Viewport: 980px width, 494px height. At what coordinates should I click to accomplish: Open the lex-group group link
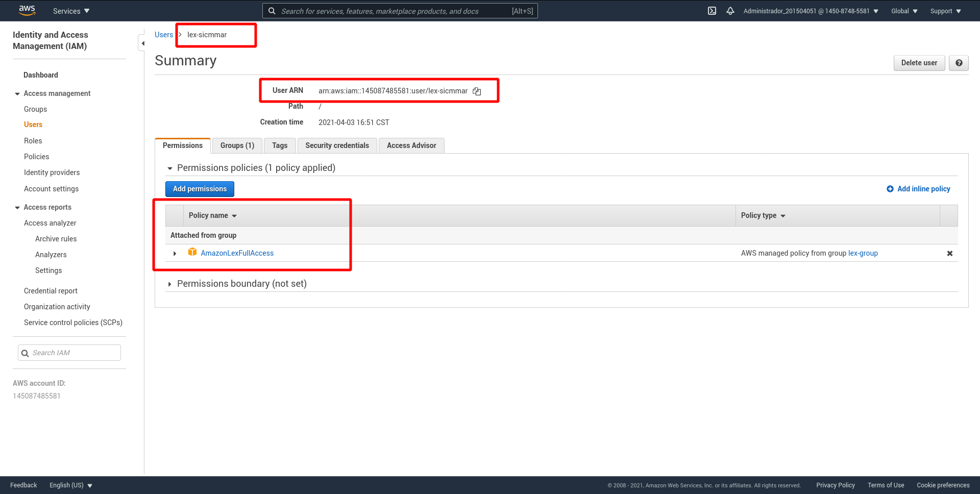[x=863, y=253]
